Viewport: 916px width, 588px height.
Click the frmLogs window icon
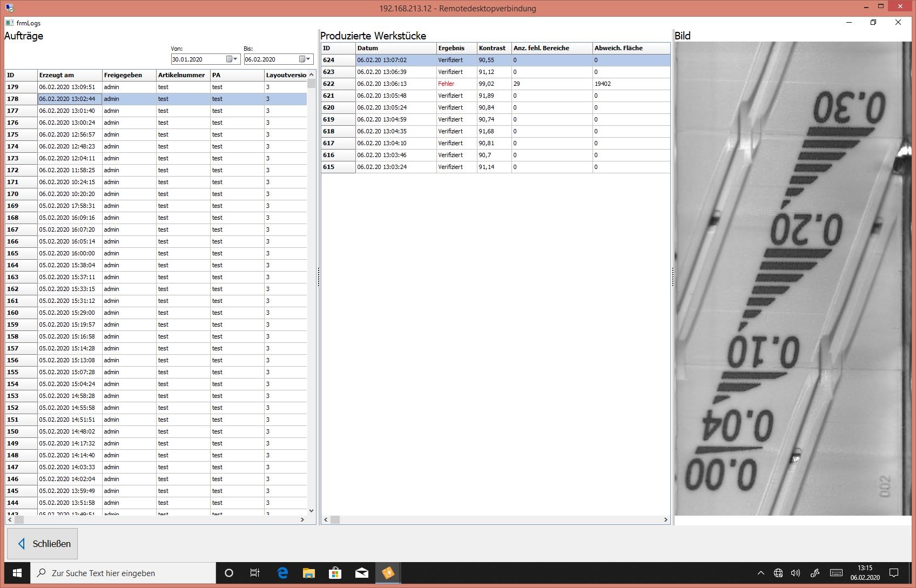(x=10, y=23)
